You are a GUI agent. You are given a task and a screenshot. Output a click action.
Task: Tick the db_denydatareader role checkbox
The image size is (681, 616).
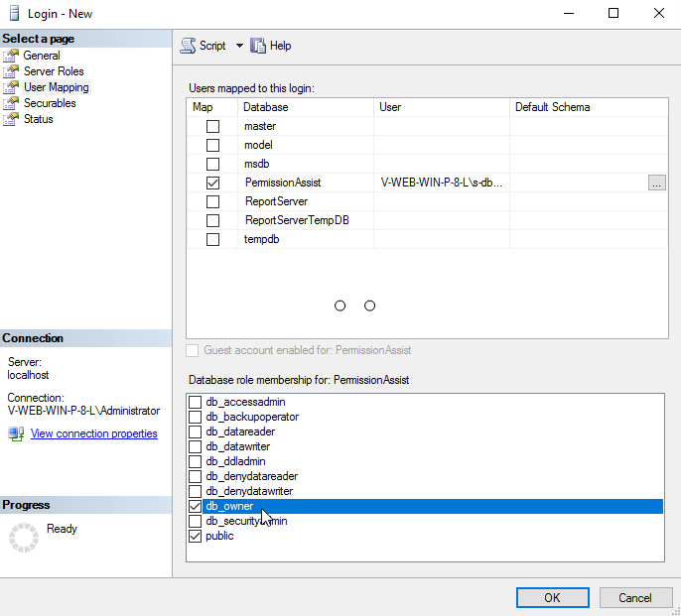click(195, 476)
